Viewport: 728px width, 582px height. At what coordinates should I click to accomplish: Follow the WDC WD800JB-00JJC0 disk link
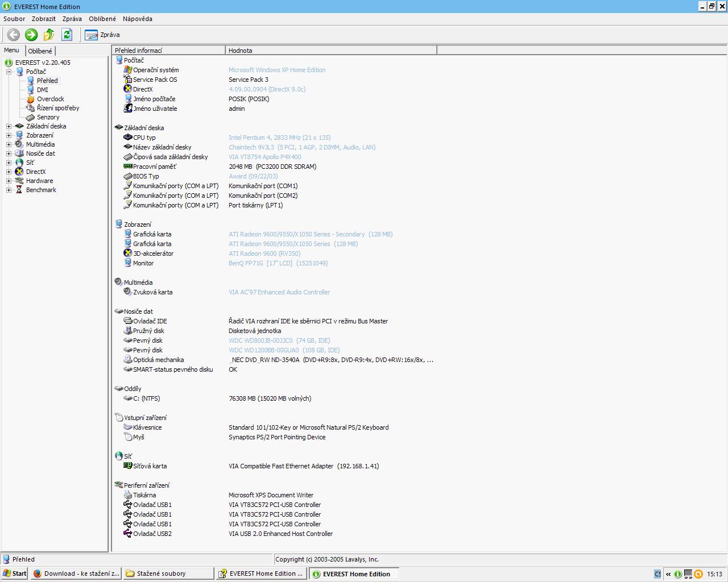point(279,340)
